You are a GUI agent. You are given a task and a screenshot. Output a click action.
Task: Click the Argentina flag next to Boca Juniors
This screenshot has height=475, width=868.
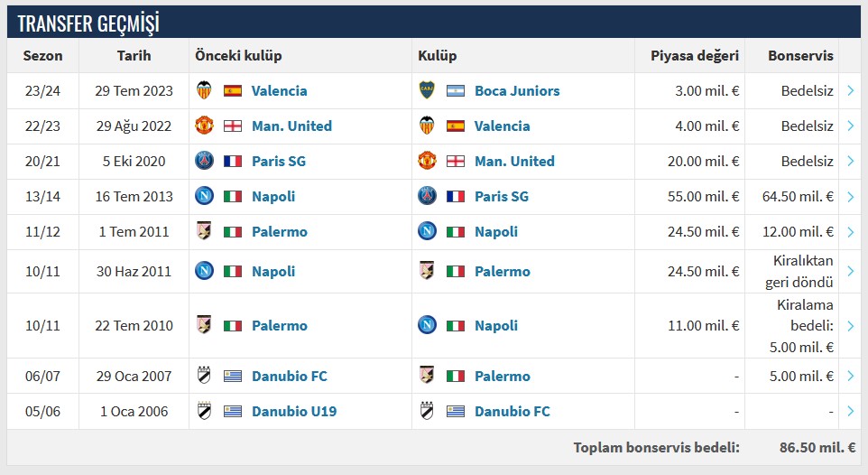click(x=456, y=90)
